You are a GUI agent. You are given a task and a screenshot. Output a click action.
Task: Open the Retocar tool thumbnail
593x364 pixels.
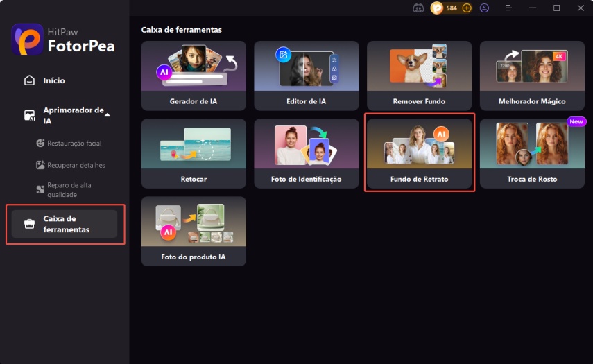click(x=194, y=144)
